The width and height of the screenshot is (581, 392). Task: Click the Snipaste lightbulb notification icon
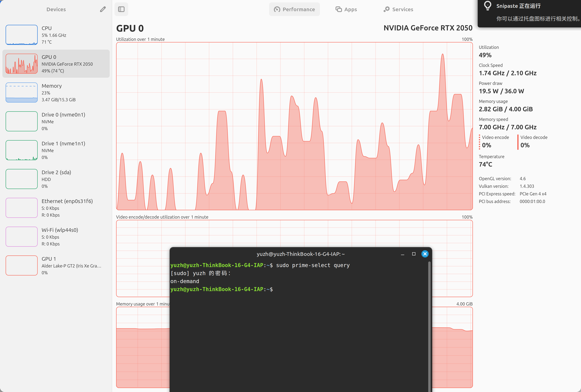click(x=487, y=5)
